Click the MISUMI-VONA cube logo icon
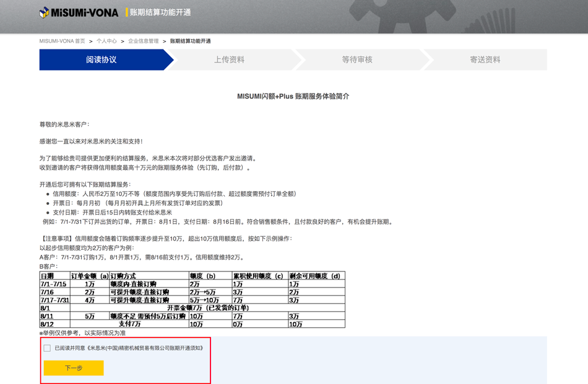 coord(45,12)
